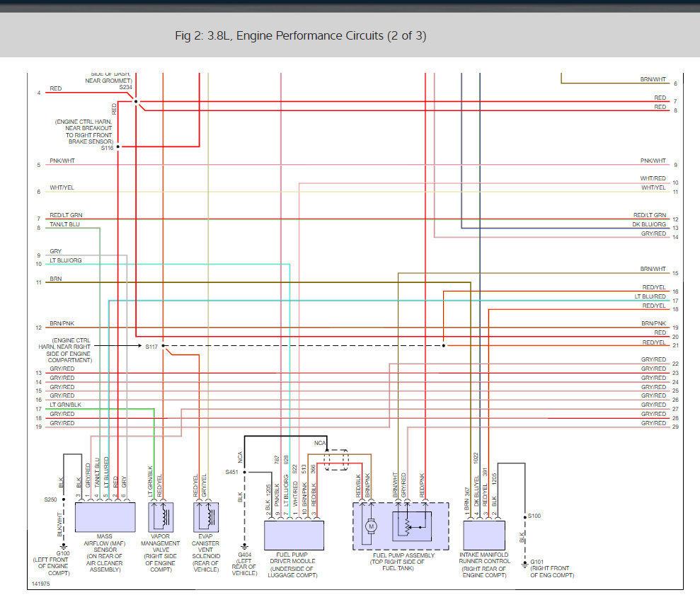The image size is (700, 607).
Task: Click the 'NEAR BREAKOUT TO RIGHT FRONT BRAKE SENSOR' note
Action: click(88, 135)
